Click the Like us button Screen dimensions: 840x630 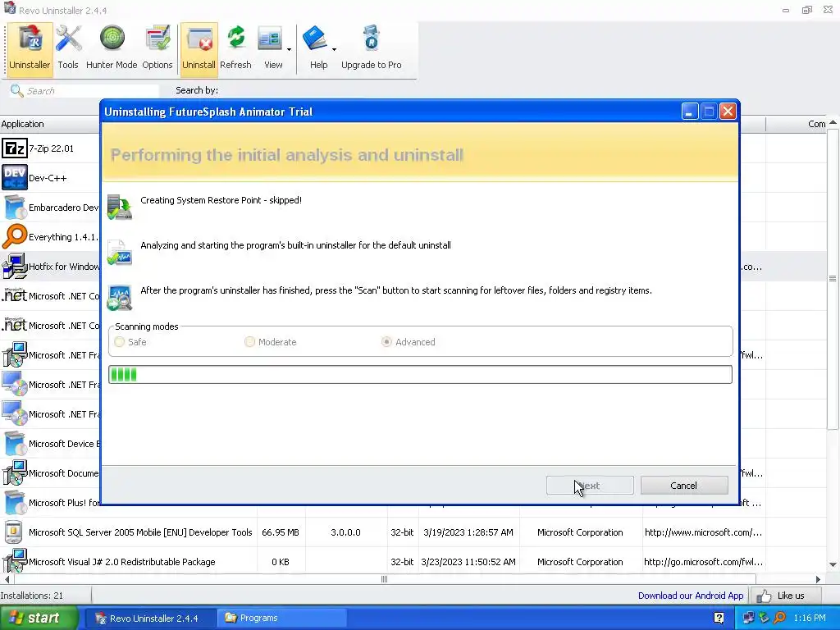coord(784,596)
